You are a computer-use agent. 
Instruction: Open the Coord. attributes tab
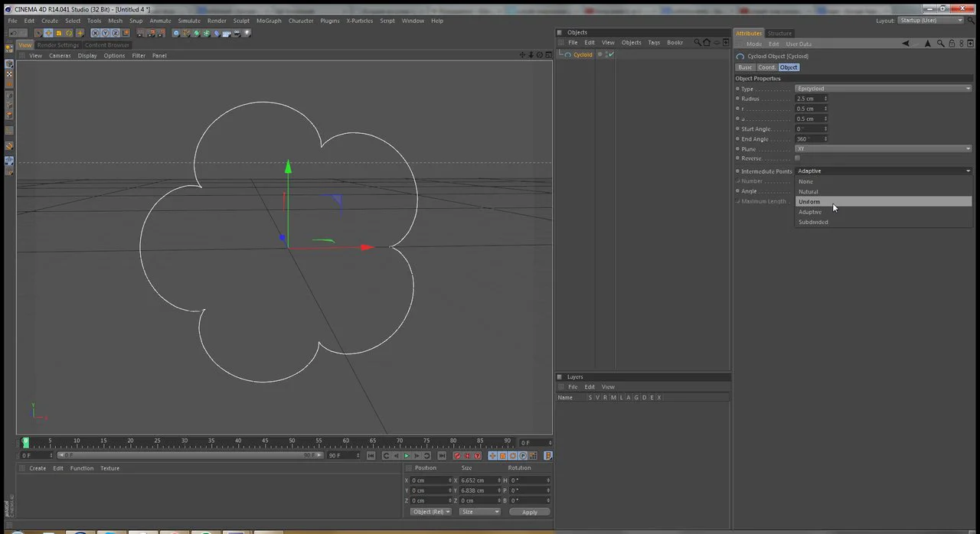coord(766,67)
